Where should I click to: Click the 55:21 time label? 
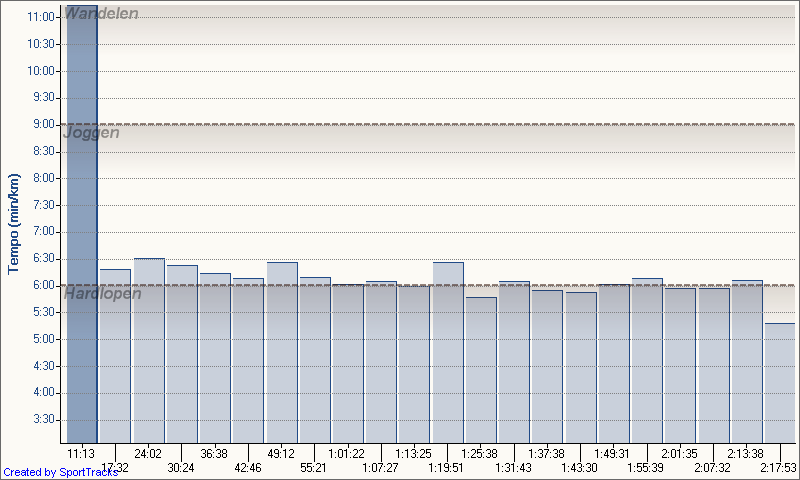[313, 468]
